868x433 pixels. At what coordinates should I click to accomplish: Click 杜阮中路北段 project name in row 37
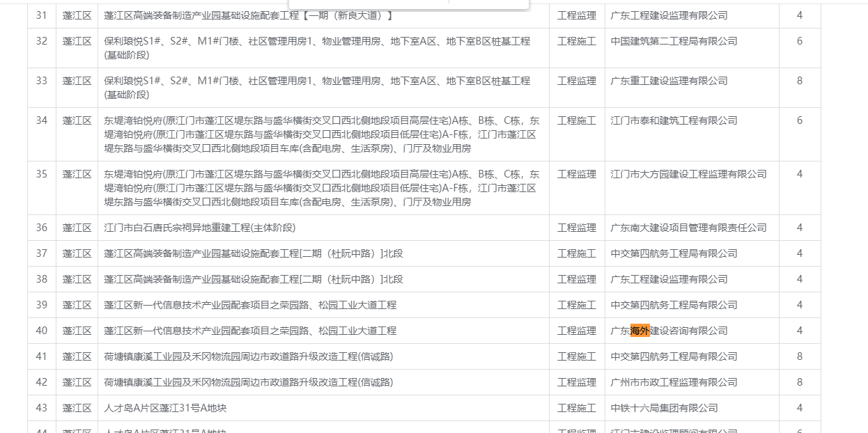254,253
